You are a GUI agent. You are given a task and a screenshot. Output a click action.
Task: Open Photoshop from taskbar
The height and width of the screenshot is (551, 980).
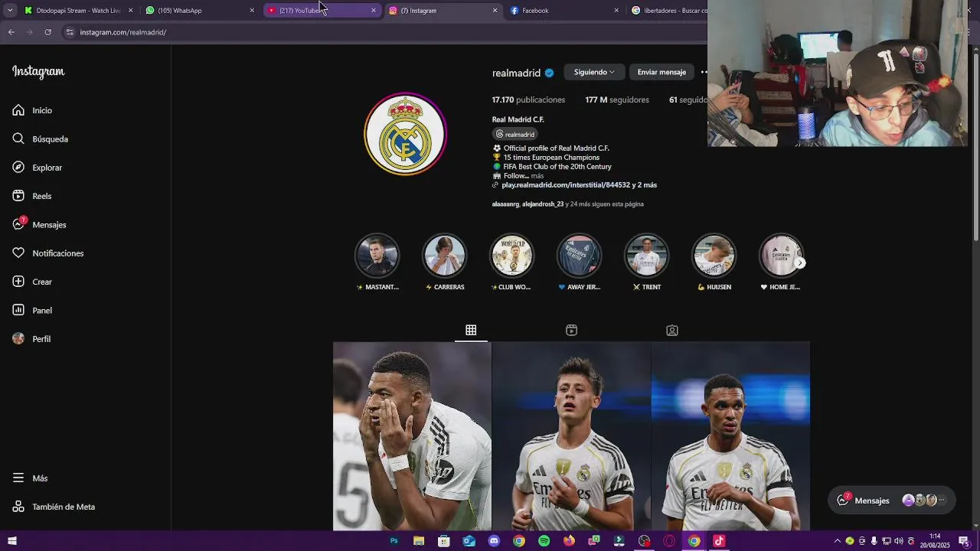[x=394, y=541]
